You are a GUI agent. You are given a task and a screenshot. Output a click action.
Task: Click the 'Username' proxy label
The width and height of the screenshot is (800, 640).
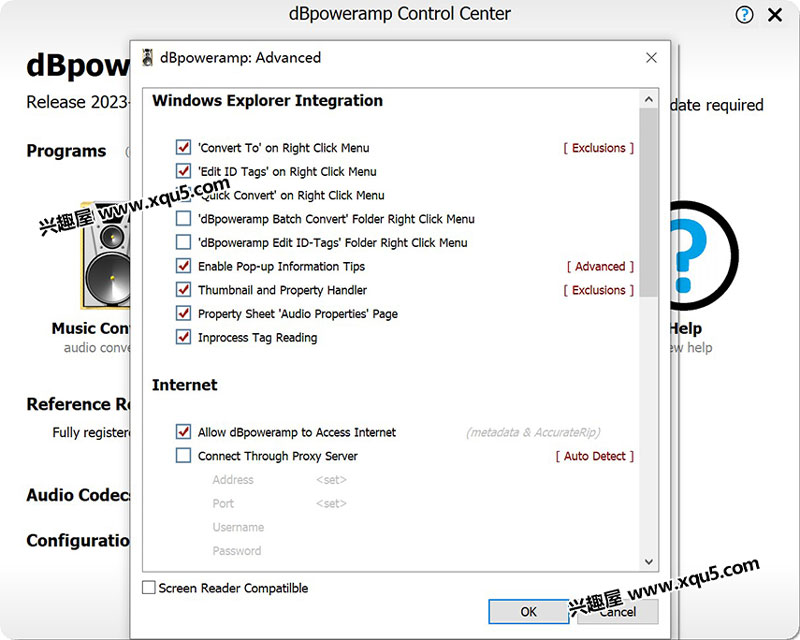pos(238,527)
